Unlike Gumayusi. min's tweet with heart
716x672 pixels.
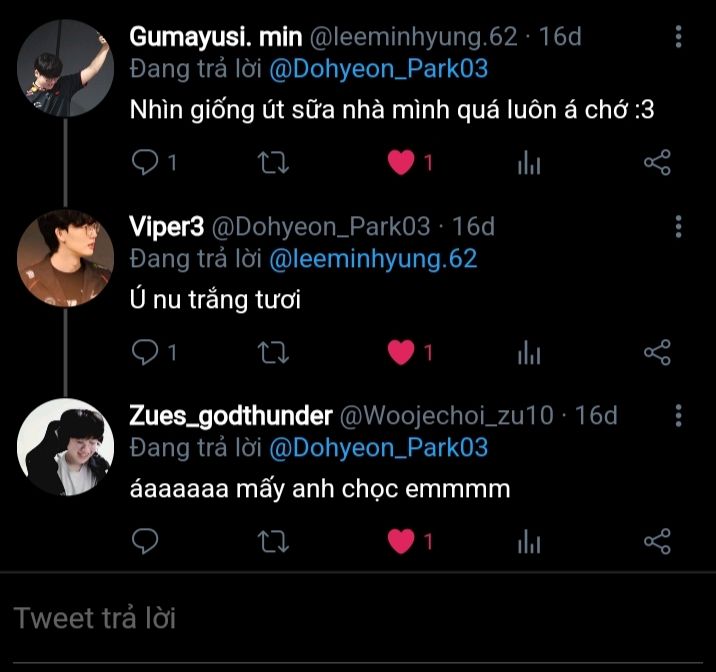[401, 163]
